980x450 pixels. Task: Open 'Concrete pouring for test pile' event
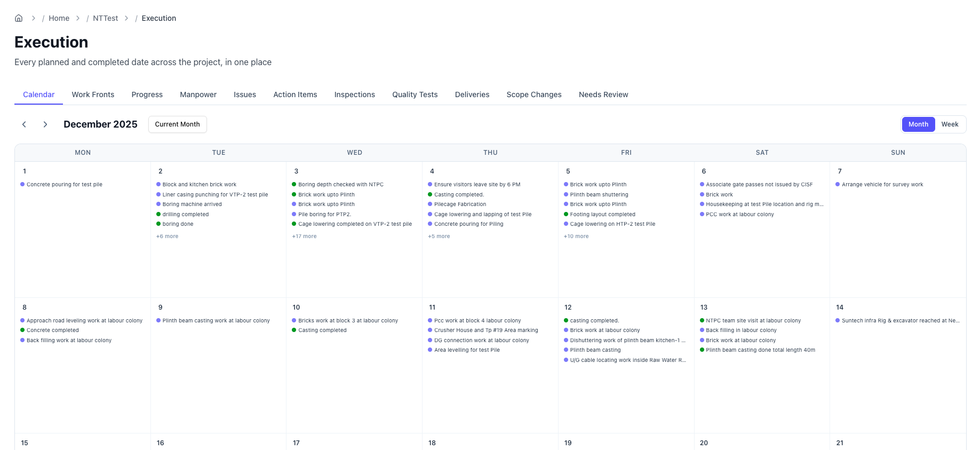coord(61,185)
